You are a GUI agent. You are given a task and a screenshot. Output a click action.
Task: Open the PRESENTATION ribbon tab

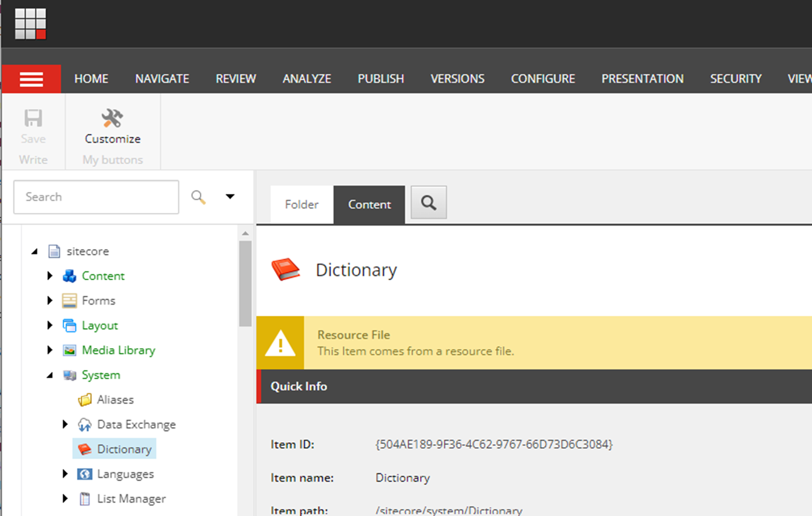click(642, 79)
